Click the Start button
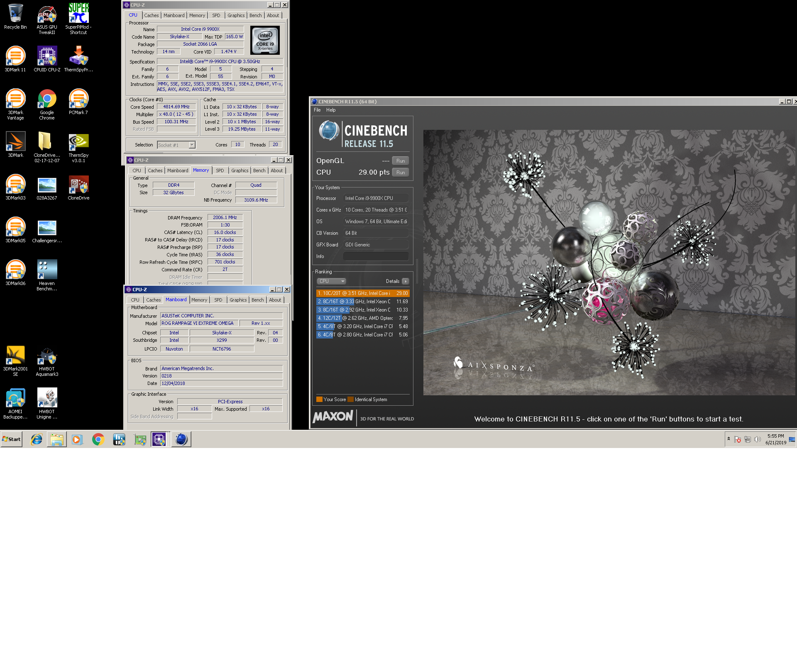This screenshot has width=797, height=672. pyautogui.click(x=12, y=439)
